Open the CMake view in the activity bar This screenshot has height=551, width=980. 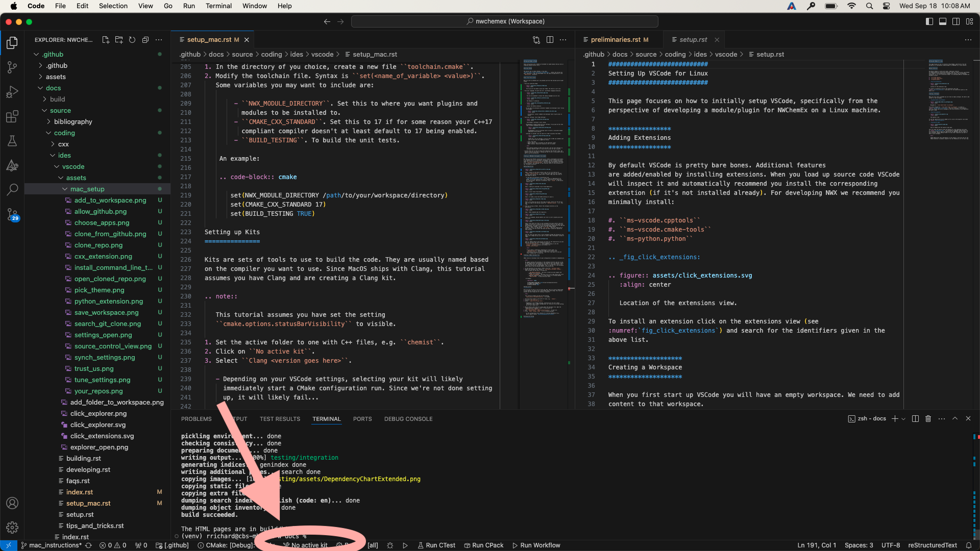point(12,165)
